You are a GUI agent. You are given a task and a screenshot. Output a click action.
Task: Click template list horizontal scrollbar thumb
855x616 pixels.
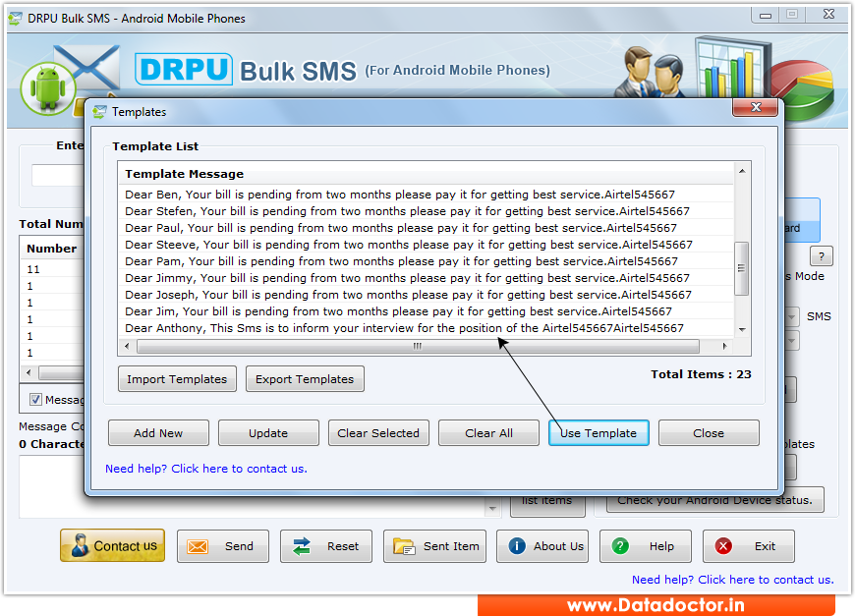pyautogui.click(x=418, y=346)
